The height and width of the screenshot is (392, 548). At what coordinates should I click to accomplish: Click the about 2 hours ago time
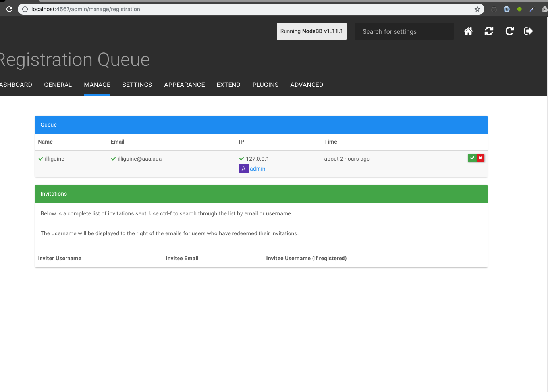pos(347,159)
